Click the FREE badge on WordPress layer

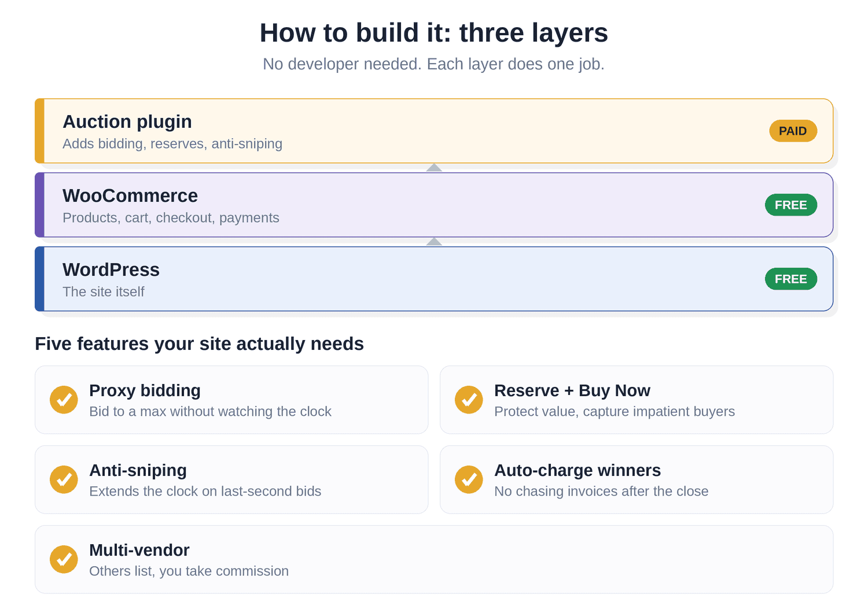tap(790, 279)
